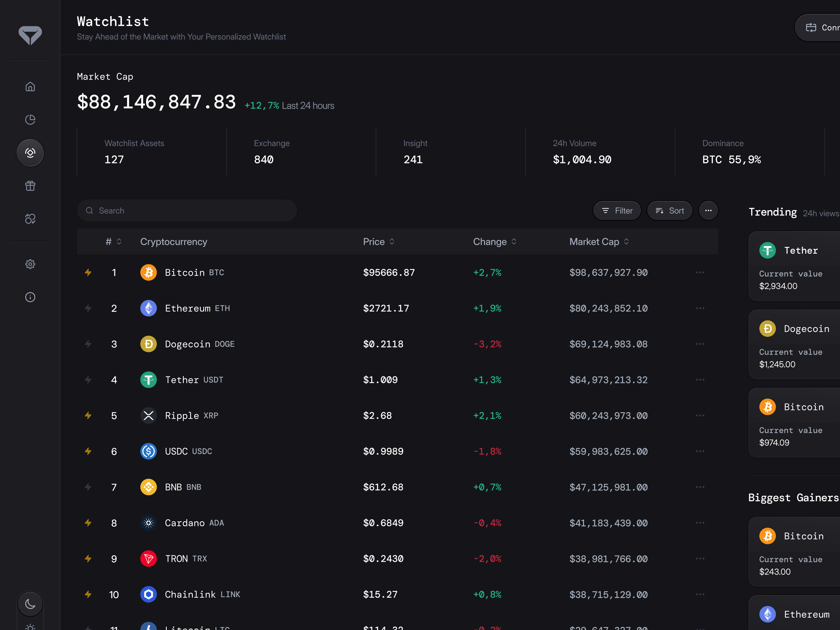Toggle the lightning bolt for Ethereum row
This screenshot has height=630, width=840.
click(x=88, y=308)
